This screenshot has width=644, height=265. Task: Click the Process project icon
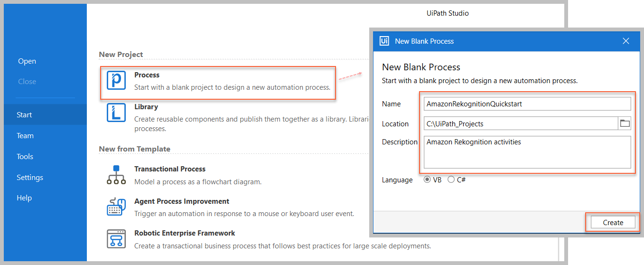(x=116, y=81)
